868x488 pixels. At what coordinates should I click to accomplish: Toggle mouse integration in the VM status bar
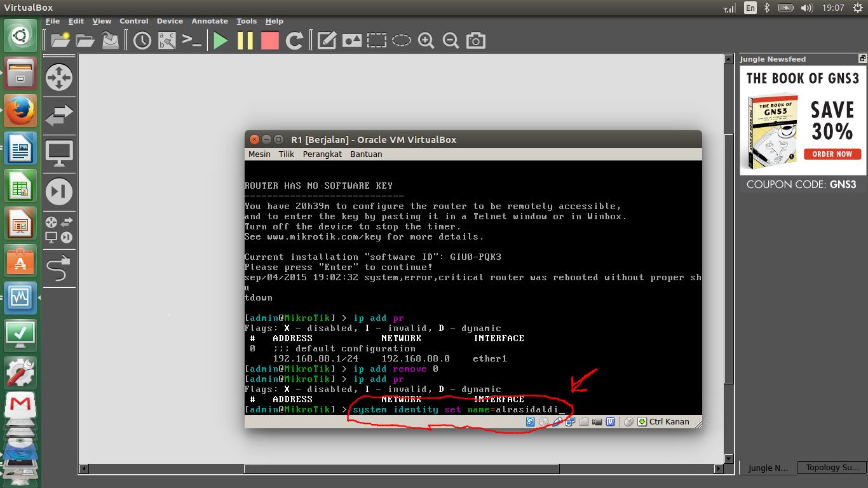tap(628, 421)
